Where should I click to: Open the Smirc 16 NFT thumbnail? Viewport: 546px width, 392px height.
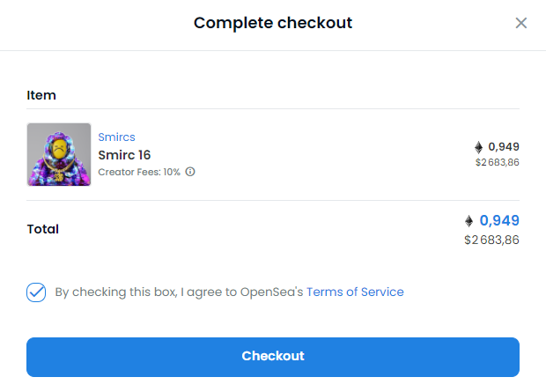[59, 154]
